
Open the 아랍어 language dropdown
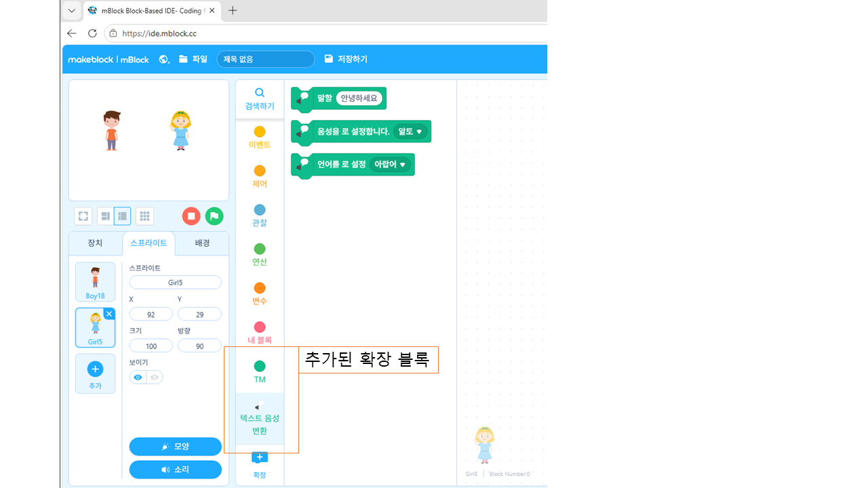pos(390,164)
